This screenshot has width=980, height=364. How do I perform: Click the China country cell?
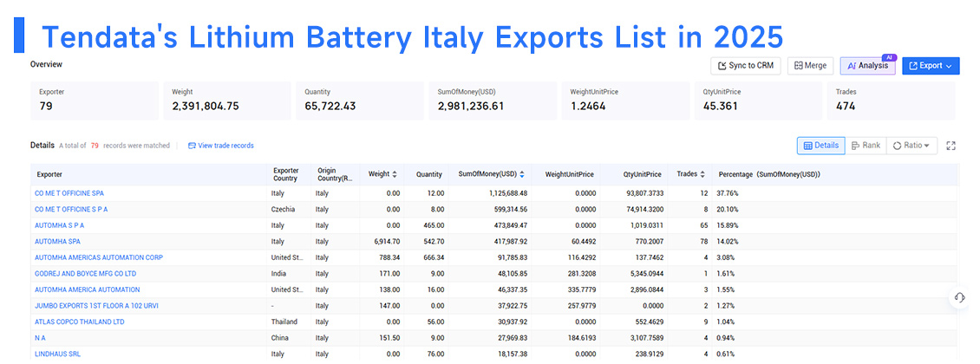280,338
